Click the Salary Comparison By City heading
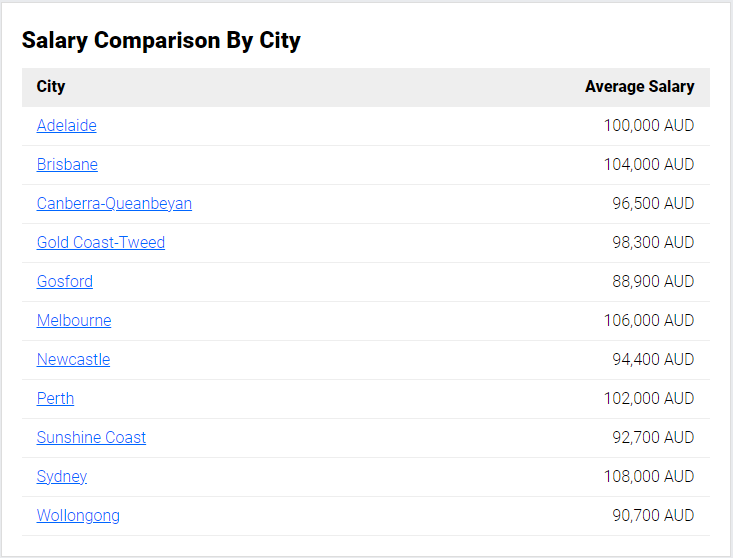Viewport: 733px width, 558px height. pyautogui.click(x=161, y=41)
